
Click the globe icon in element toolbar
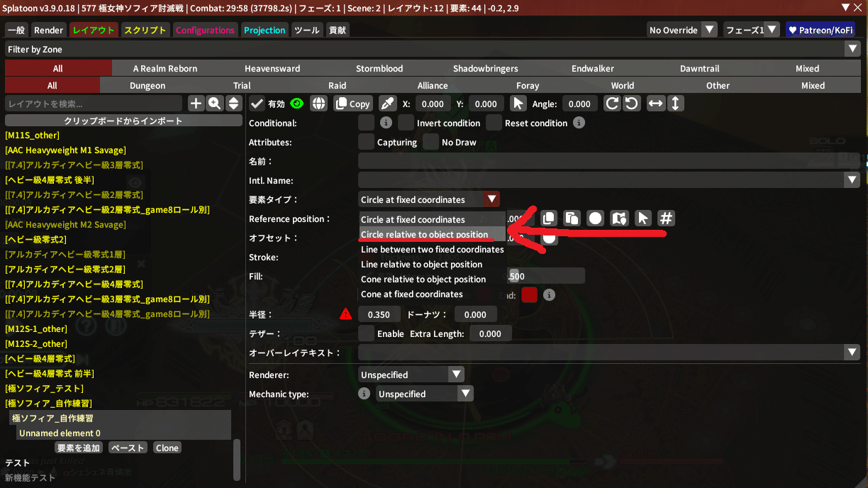(319, 104)
